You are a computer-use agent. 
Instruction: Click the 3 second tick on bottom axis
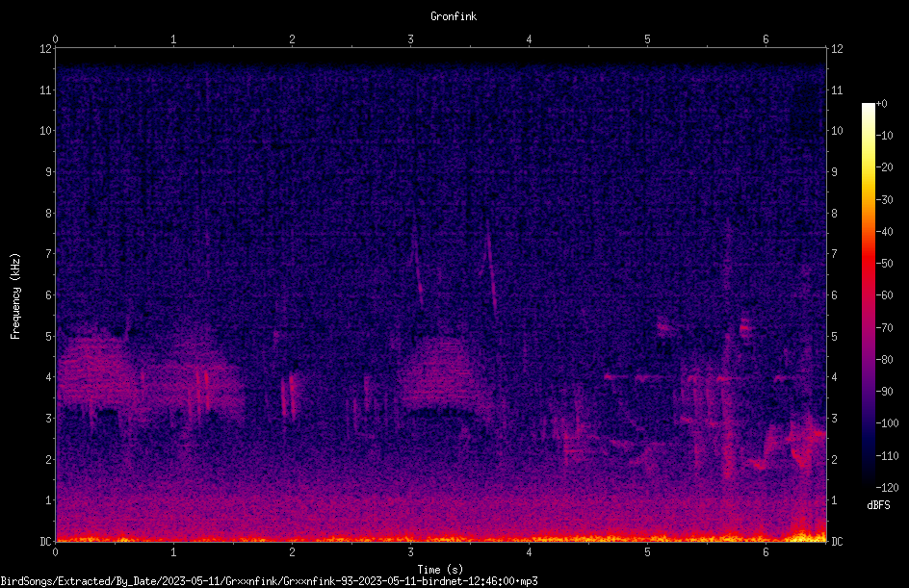point(410,552)
